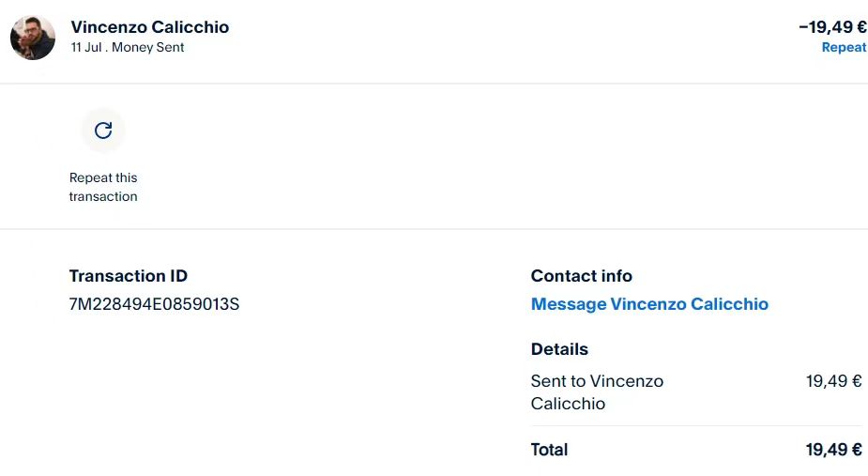Click the Transaction ID heading
Image resolution: width=868 pixels, height=476 pixels.
(129, 276)
